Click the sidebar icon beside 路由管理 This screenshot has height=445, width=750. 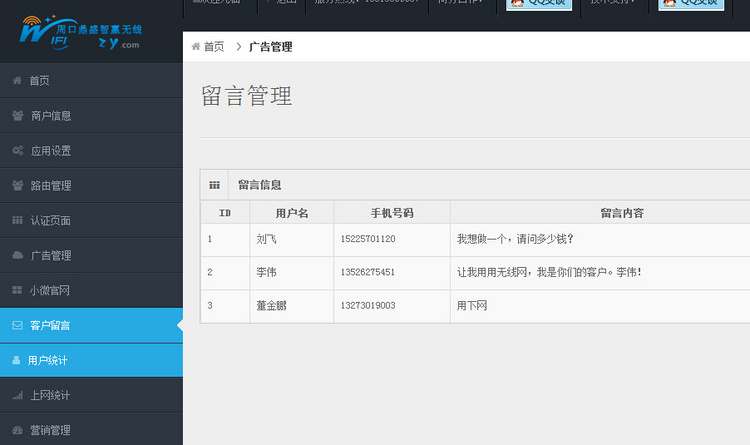(18, 185)
